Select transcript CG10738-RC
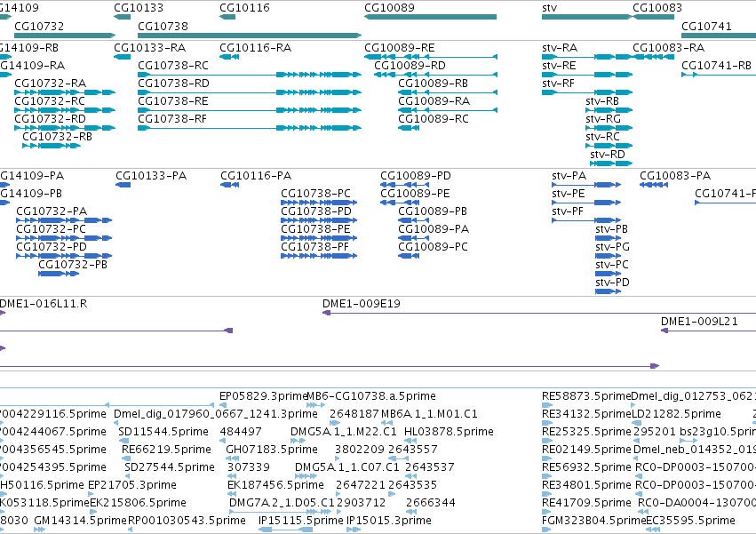The image size is (756, 534). point(250,75)
